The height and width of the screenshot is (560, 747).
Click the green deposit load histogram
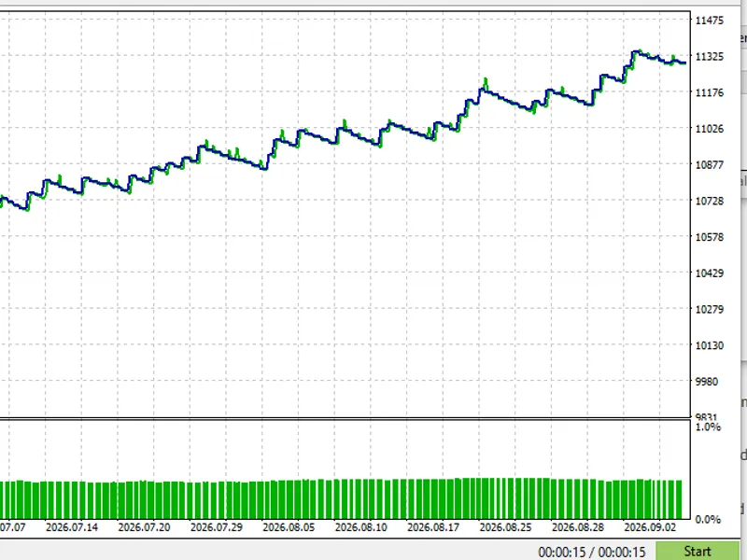(x=341, y=499)
